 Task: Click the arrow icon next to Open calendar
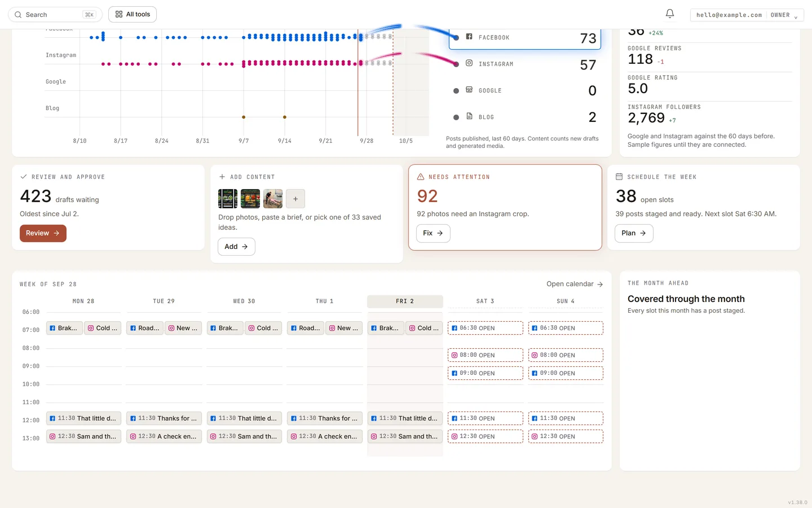(x=600, y=284)
